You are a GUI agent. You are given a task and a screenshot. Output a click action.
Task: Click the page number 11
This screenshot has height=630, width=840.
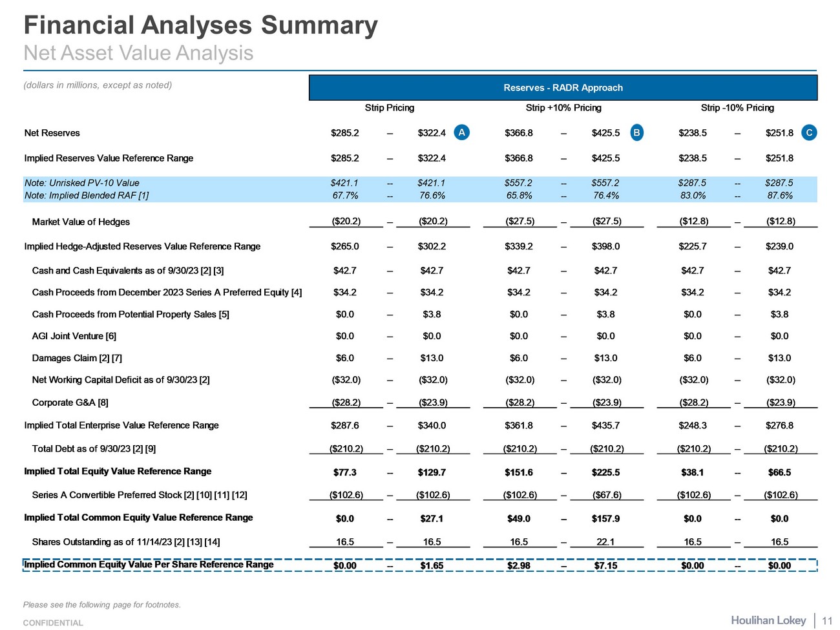[x=827, y=621]
